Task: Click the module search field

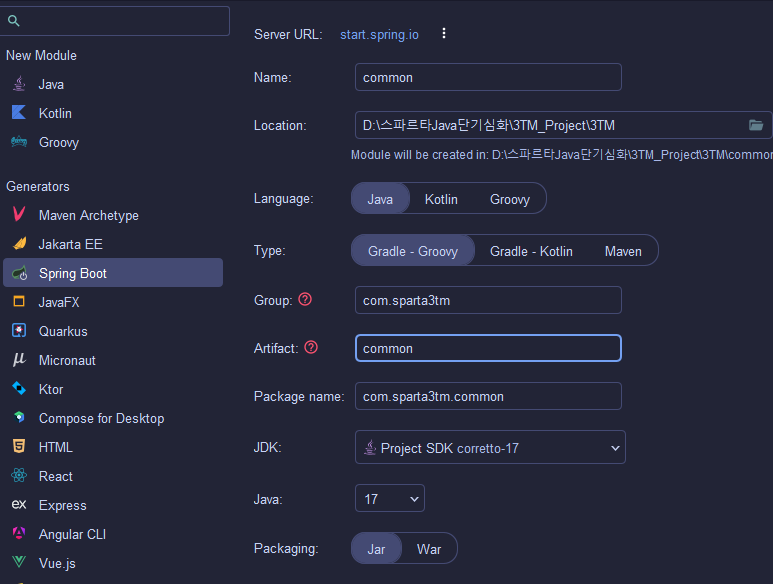Action: click(x=114, y=21)
